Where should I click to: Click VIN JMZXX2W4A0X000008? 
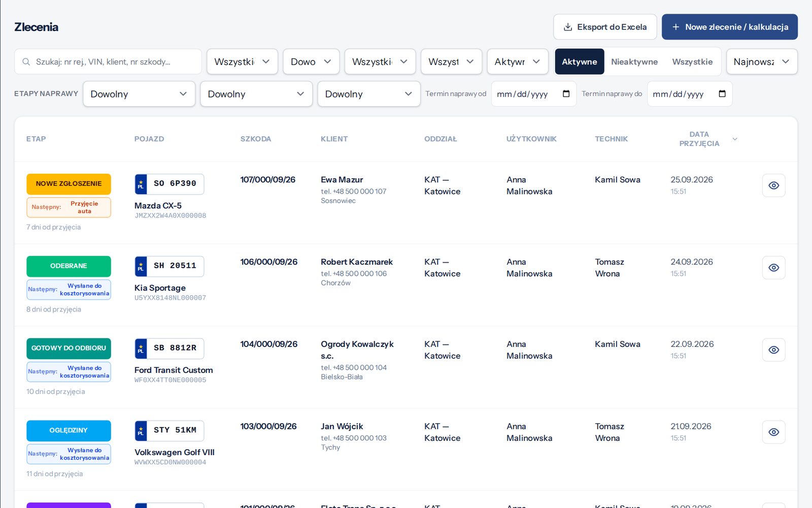coord(170,216)
